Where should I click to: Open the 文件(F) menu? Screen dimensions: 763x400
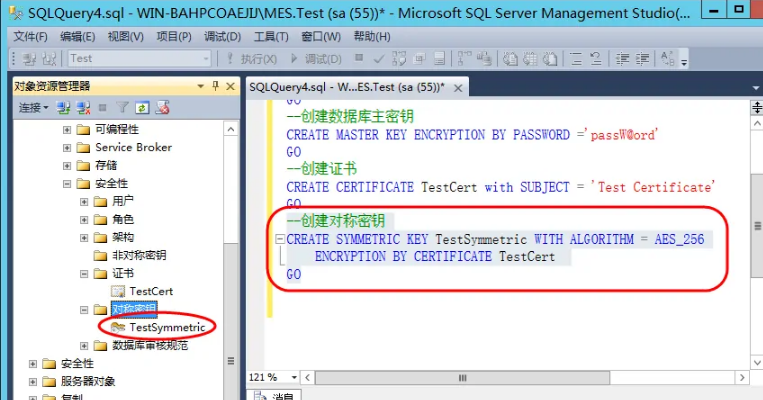pyautogui.click(x=30, y=36)
